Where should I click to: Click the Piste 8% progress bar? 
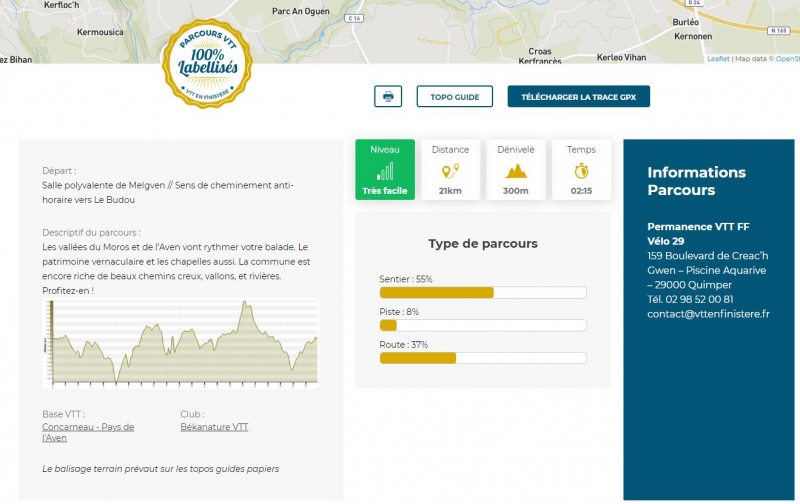coord(483,326)
